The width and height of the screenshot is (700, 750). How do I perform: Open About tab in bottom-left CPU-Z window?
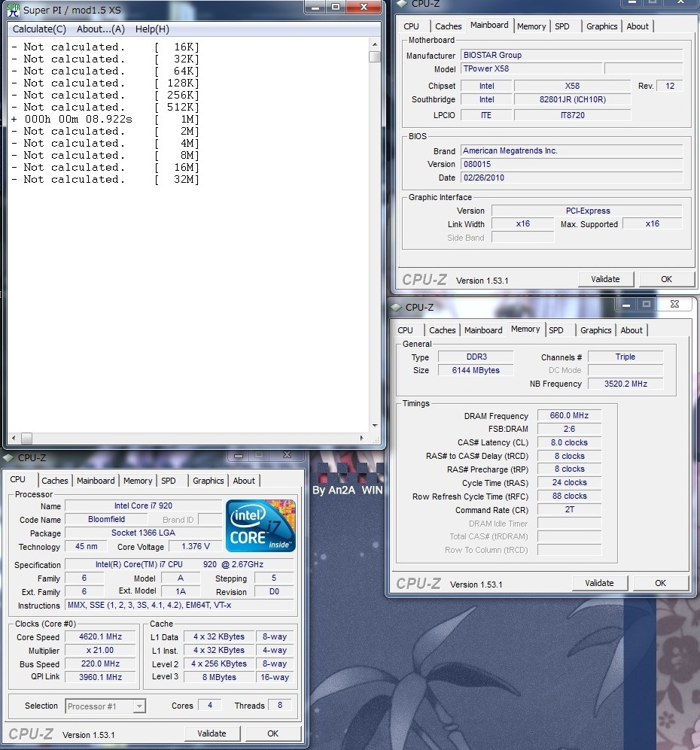[244, 481]
